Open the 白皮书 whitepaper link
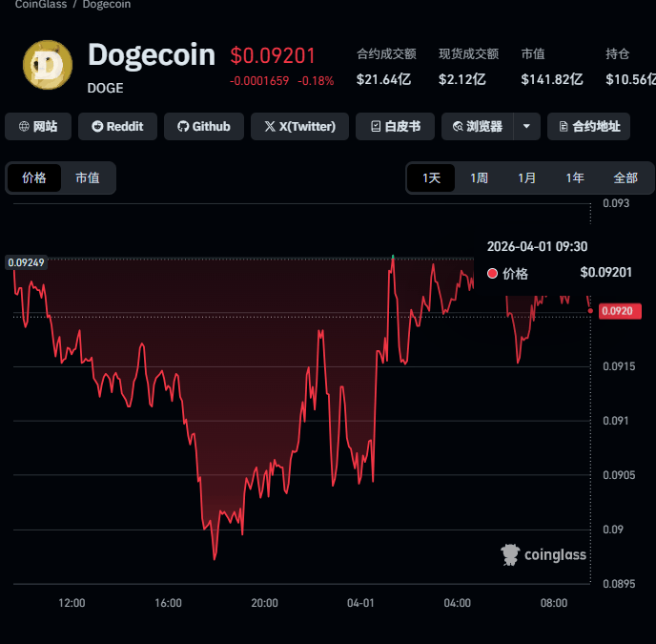Image resolution: width=656 pixels, height=644 pixels. tap(395, 126)
